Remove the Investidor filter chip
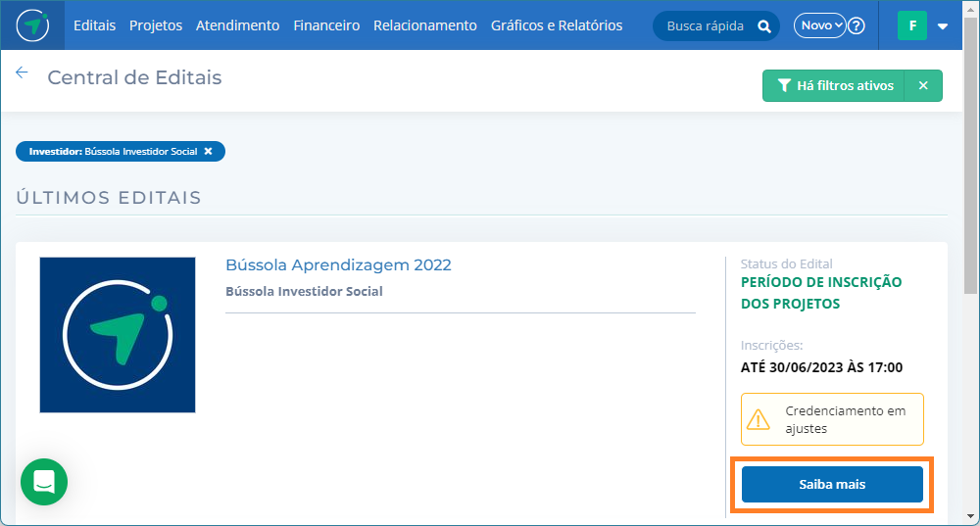 pyautogui.click(x=208, y=151)
